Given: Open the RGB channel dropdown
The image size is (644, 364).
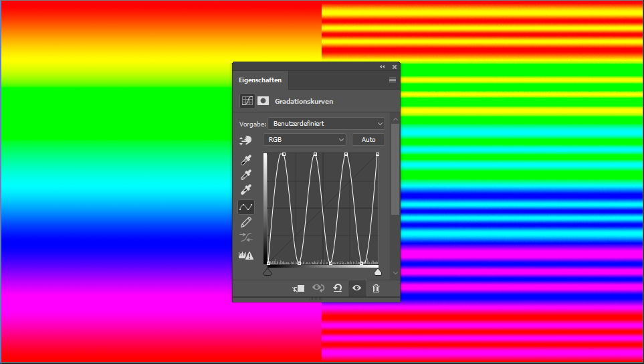Looking at the screenshot, I should click(304, 140).
